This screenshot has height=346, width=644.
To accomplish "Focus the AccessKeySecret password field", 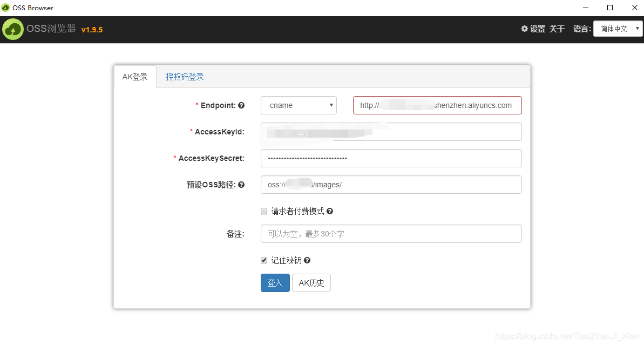I will [391, 158].
